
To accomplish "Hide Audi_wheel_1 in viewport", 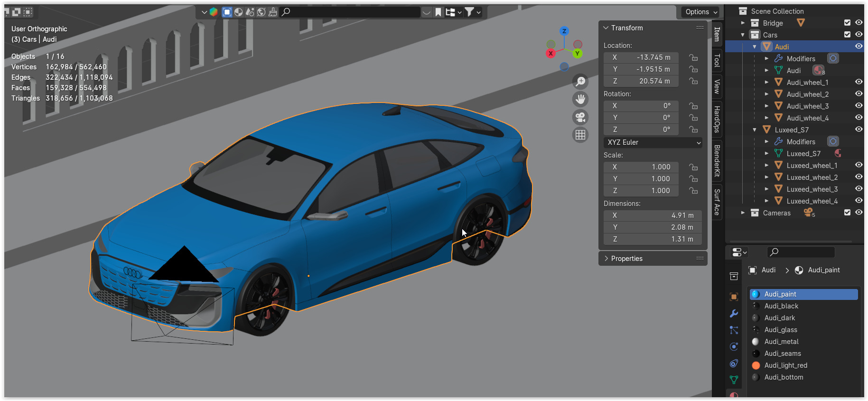I will click(859, 82).
